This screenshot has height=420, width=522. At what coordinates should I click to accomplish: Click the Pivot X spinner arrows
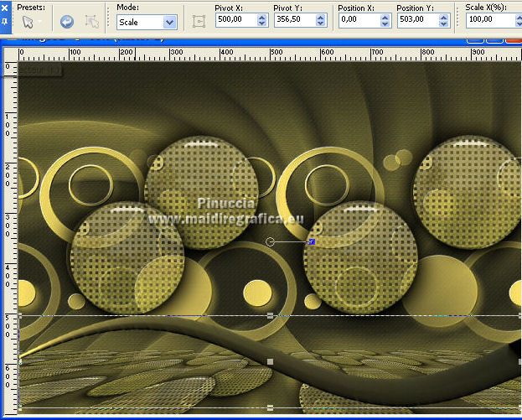point(262,22)
